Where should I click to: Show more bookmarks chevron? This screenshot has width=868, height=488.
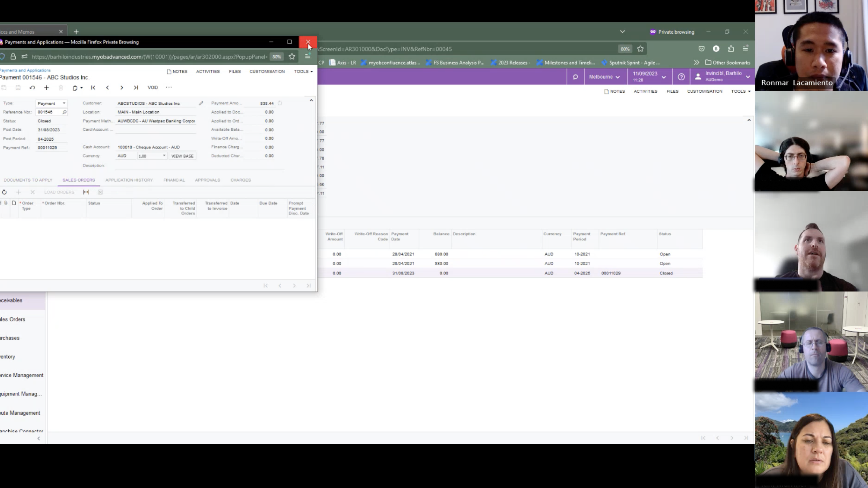696,63
